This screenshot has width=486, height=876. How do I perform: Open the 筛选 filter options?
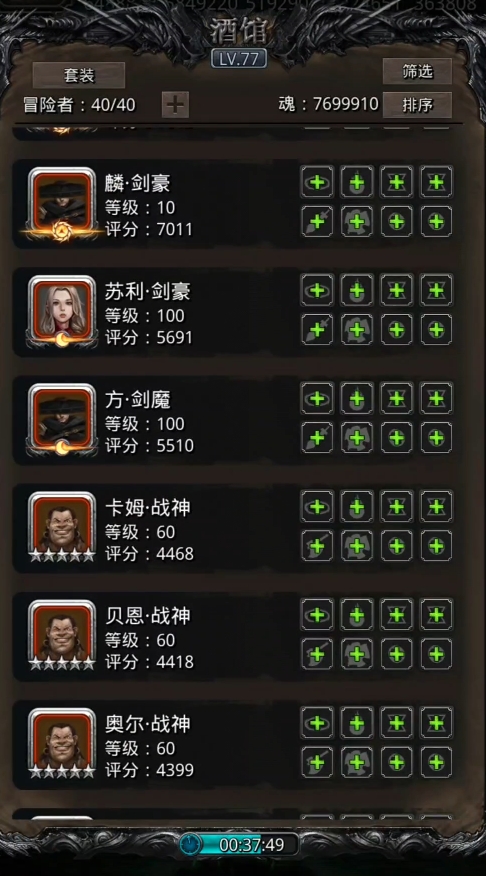417,71
